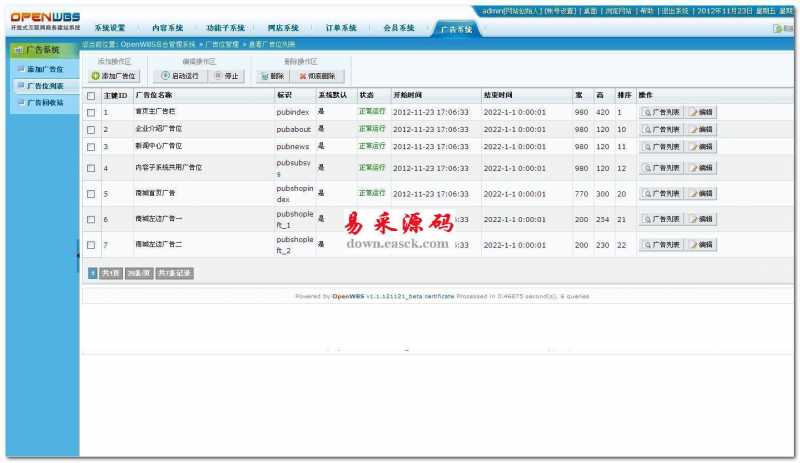Check the checkbox for row ID 2
800x463 pixels.
pos(91,130)
